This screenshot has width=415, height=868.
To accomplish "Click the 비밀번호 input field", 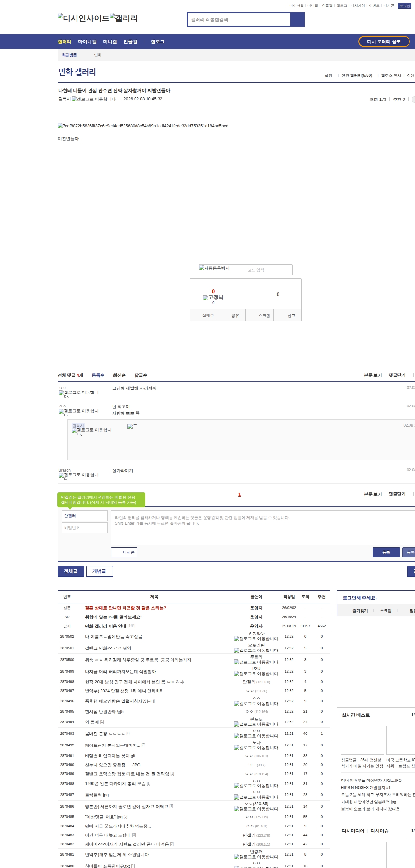I will pos(84,527).
